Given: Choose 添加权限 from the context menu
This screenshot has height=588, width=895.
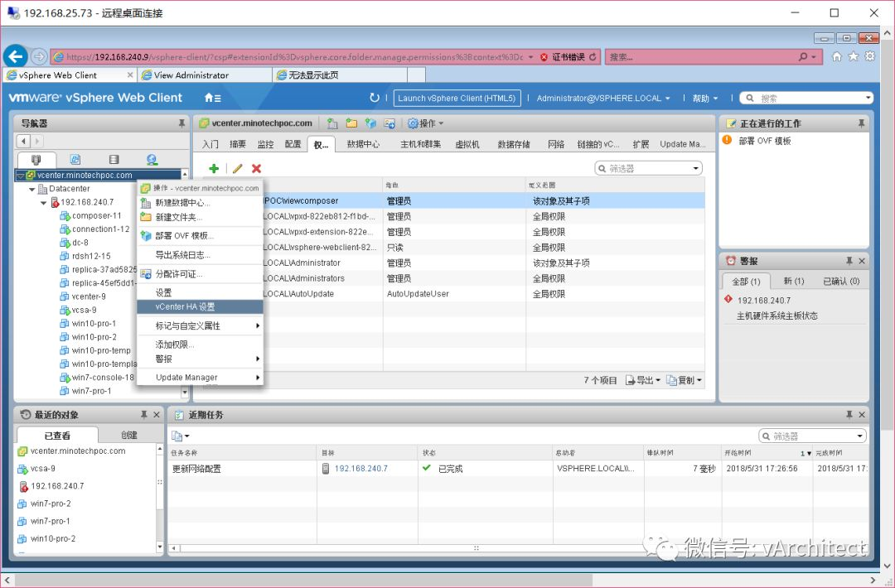Looking at the screenshot, I should coord(200,345).
